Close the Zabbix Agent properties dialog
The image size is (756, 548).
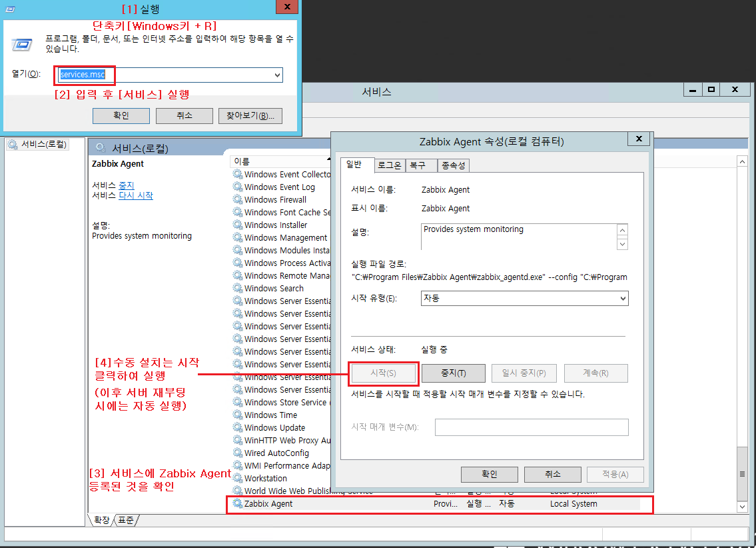coord(639,139)
